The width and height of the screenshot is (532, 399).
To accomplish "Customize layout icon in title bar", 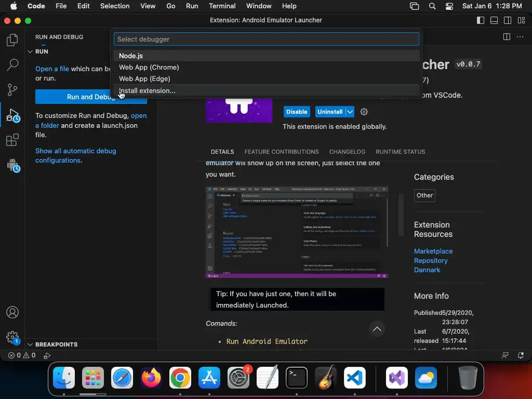I will [521, 20].
